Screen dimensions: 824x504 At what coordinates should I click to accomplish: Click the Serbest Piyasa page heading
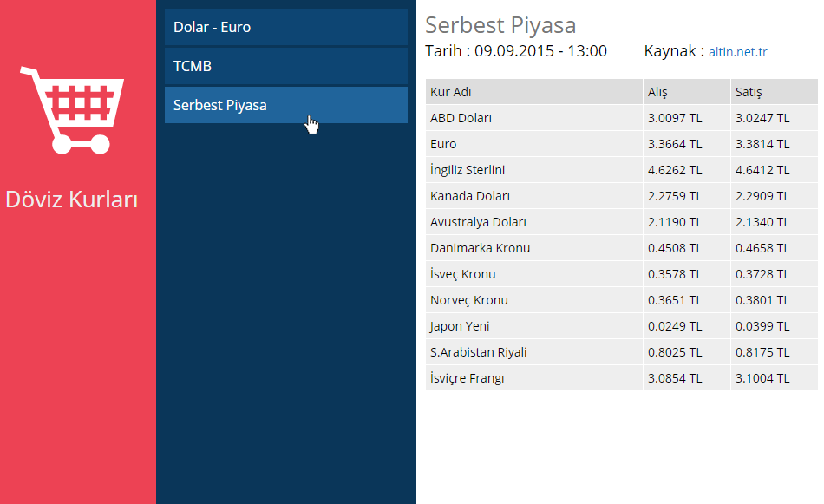pos(500,25)
